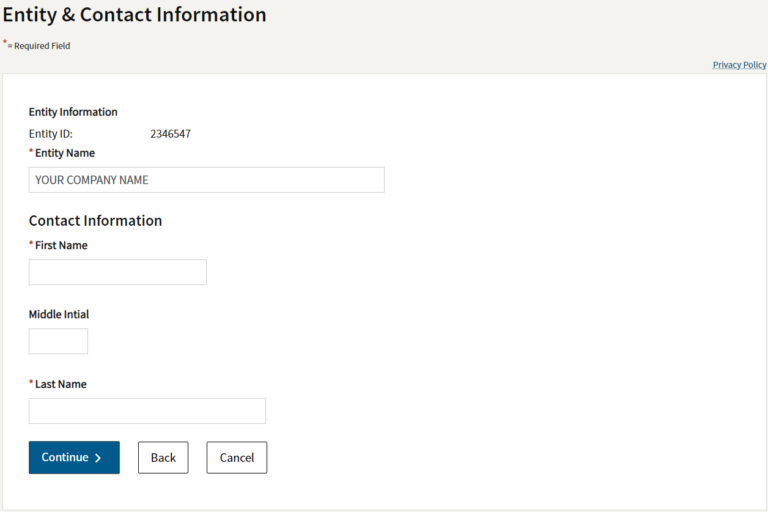Select the Entity ID number 2346547
This screenshot has height=512, width=768.
(170, 133)
